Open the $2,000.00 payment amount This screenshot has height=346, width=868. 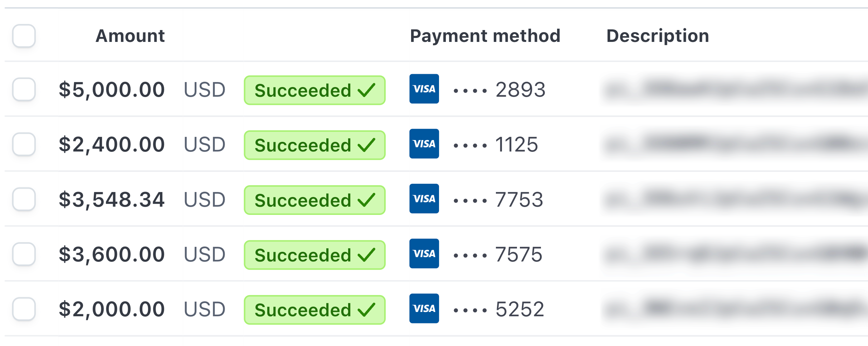coord(112,309)
